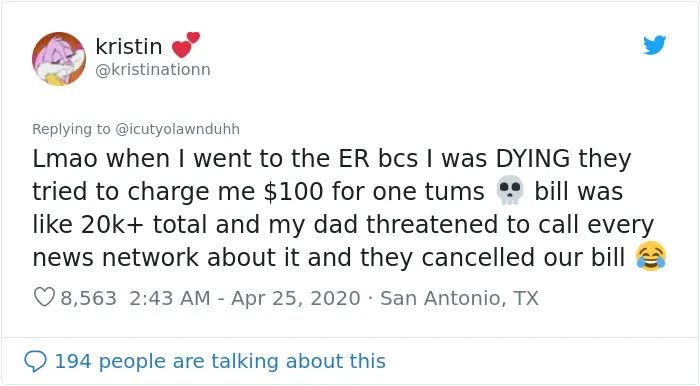Click the red hearts emoji by name
The height and width of the screenshot is (386, 700).
(x=186, y=45)
